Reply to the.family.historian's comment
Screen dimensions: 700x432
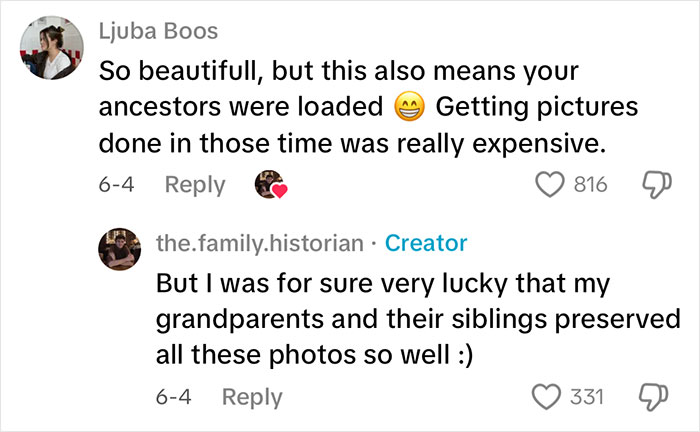(252, 397)
